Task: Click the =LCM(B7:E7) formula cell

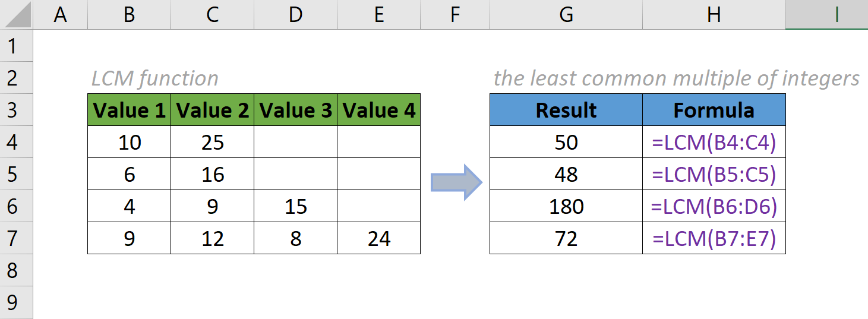Action: pyautogui.click(x=714, y=238)
